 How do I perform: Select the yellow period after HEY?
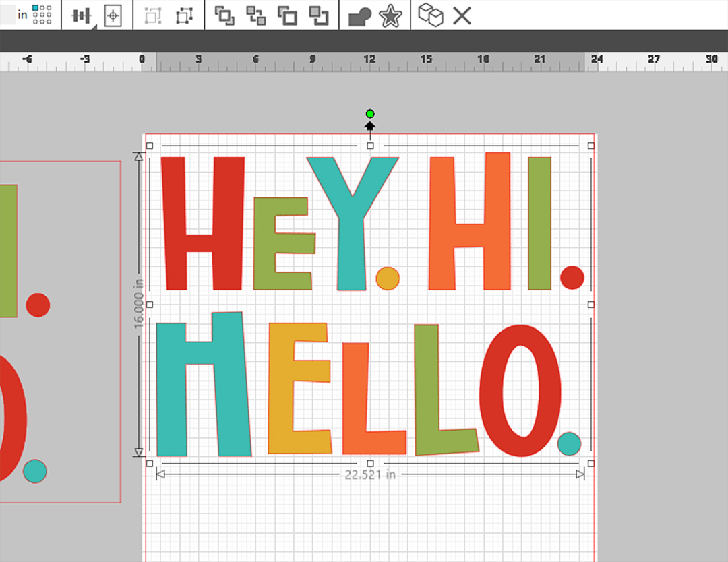pyautogui.click(x=387, y=278)
